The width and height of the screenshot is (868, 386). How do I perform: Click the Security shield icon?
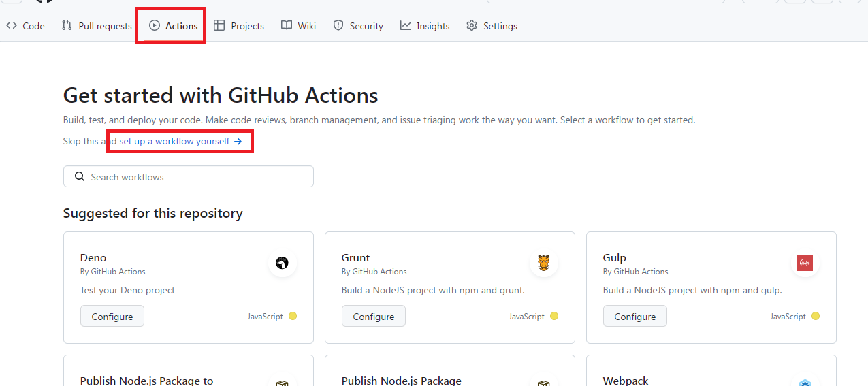point(338,26)
